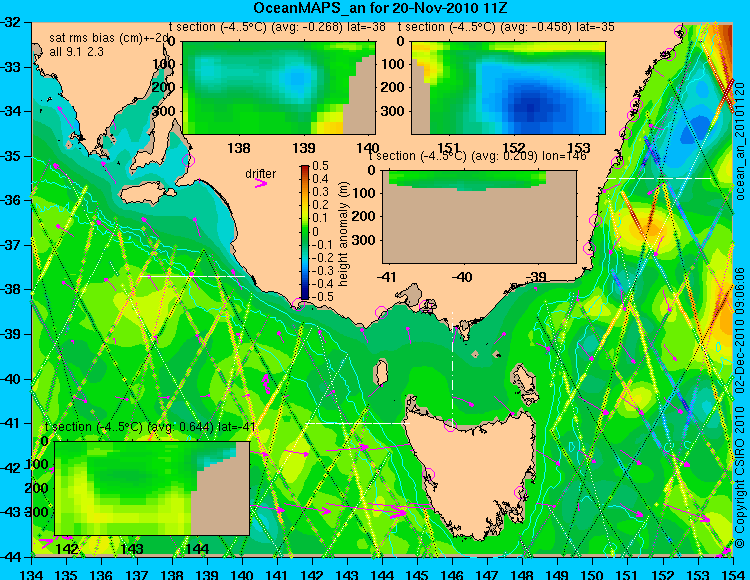Click King Island in Bass Strait
The width and height of the screenshot is (750, 580).
[x=380, y=372]
